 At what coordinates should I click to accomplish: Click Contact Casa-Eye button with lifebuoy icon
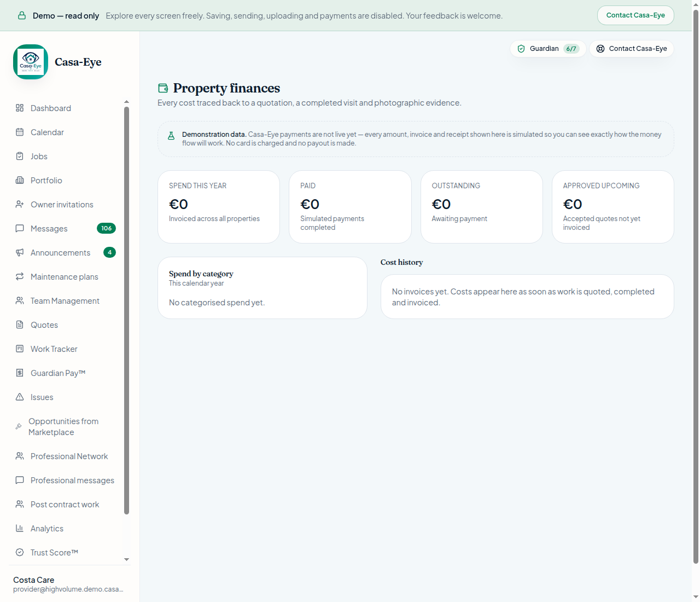coord(632,49)
